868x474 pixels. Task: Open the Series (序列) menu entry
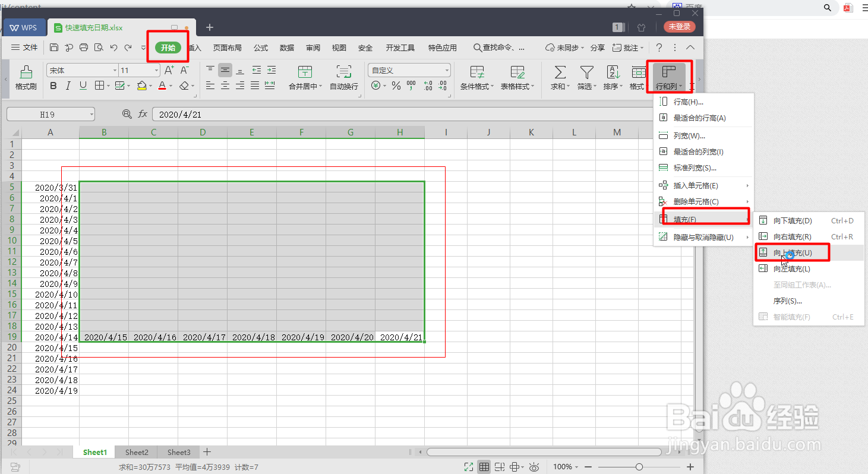(809, 301)
